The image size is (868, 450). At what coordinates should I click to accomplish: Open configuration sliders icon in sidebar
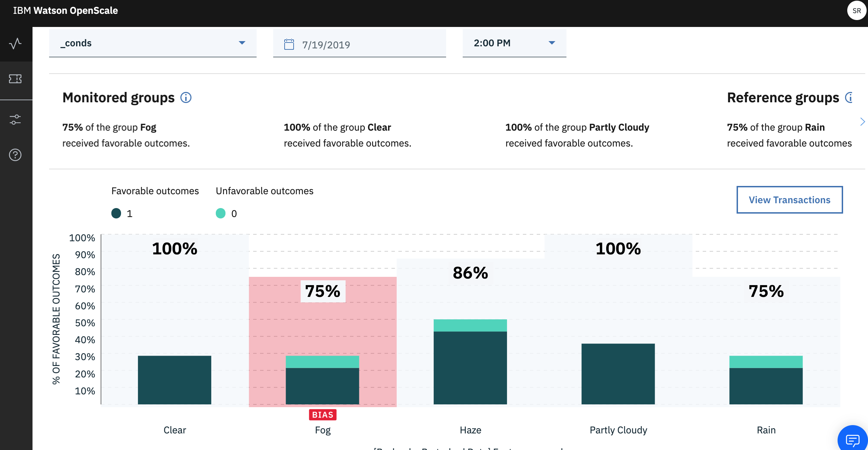tap(15, 120)
